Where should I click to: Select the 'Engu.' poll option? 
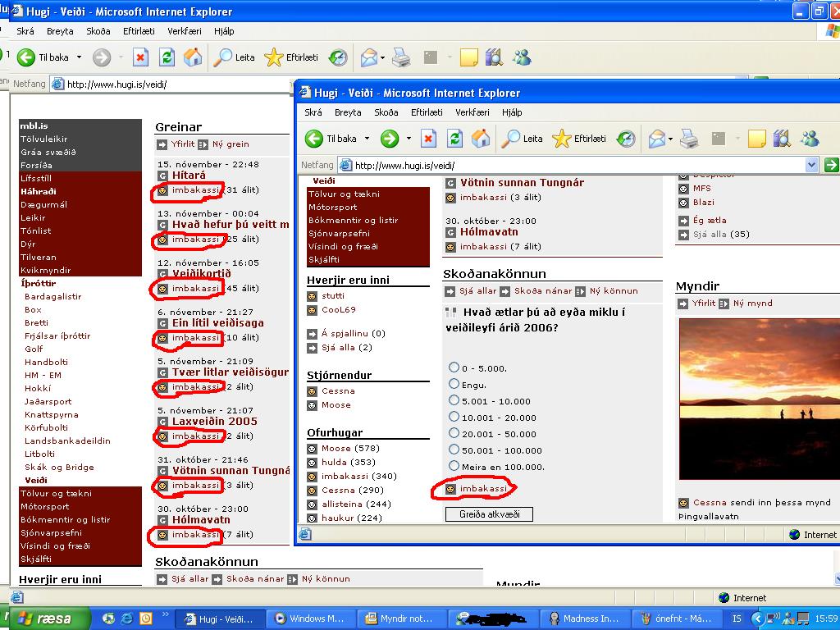pyautogui.click(x=454, y=384)
